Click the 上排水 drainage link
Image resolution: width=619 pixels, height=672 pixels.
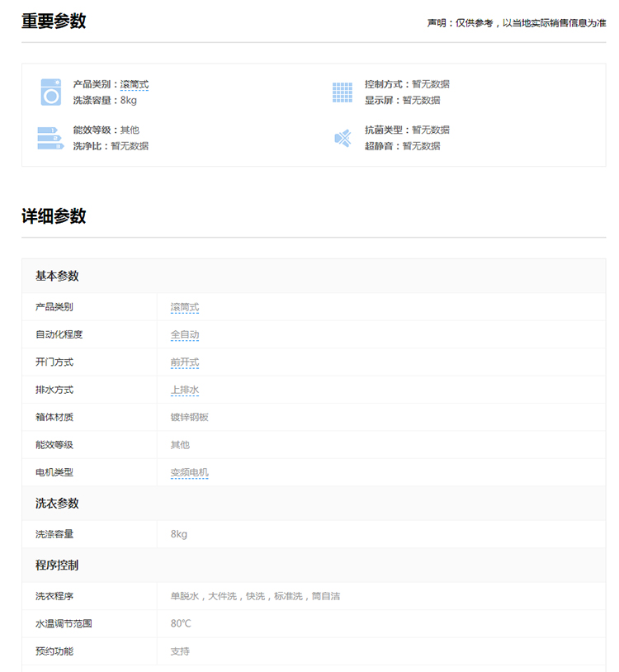click(185, 390)
